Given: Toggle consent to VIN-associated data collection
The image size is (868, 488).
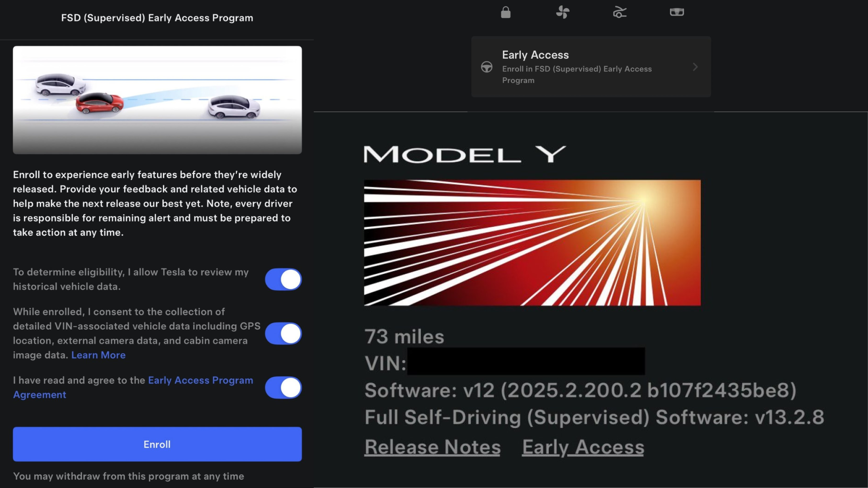Looking at the screenshot, I should click(283, 333).
